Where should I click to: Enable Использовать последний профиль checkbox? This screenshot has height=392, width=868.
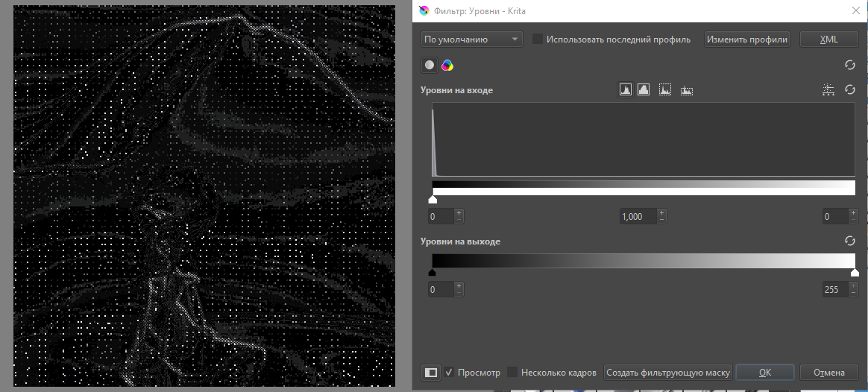coord(538,39)
